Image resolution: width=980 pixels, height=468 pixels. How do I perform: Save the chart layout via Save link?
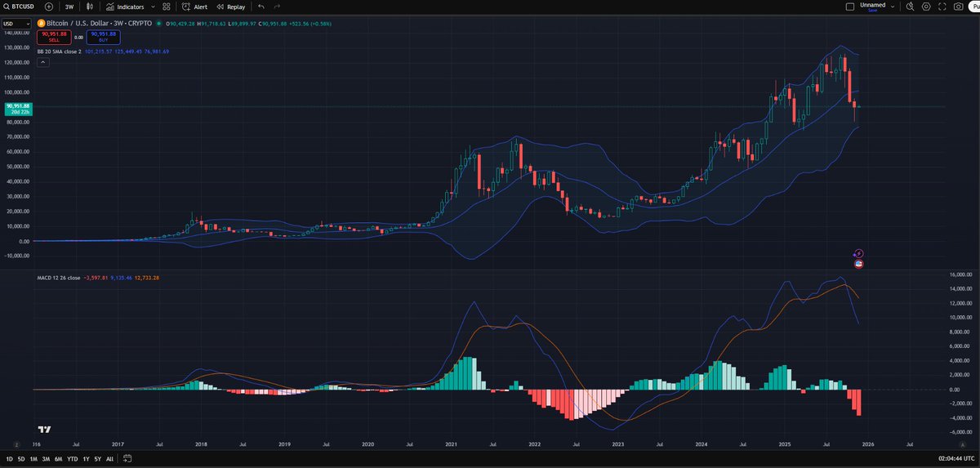(x=871, y=10)
